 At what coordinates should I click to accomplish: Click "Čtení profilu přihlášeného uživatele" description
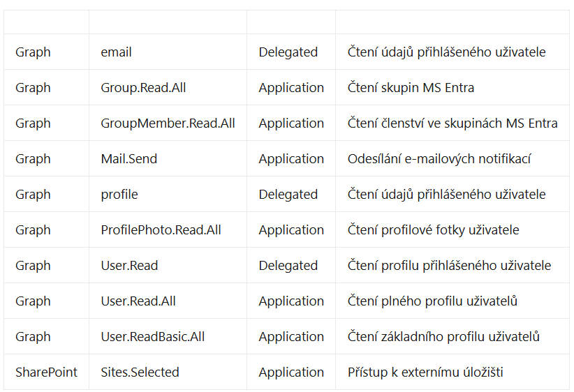(x=449, y=266)
